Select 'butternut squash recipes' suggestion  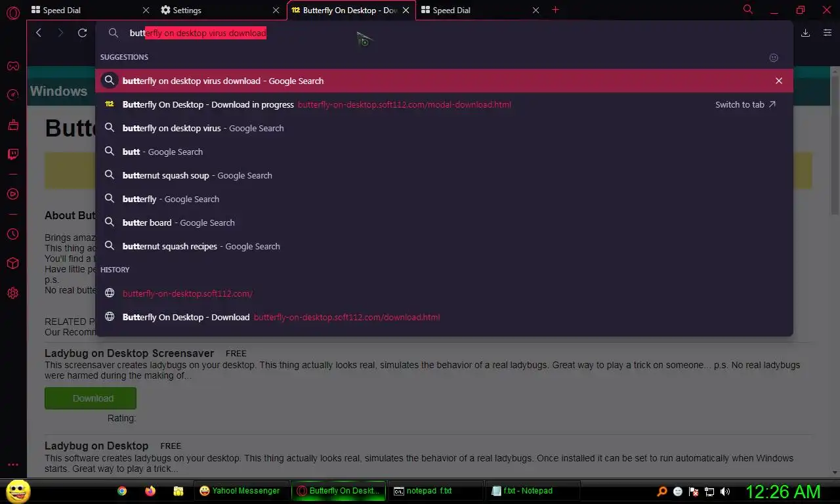click(444, 246)
